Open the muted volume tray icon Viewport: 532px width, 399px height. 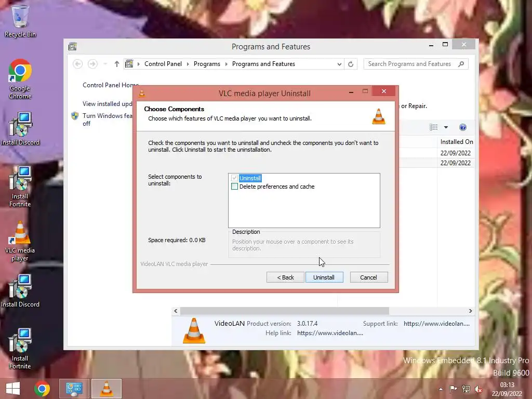click(478, 389)
